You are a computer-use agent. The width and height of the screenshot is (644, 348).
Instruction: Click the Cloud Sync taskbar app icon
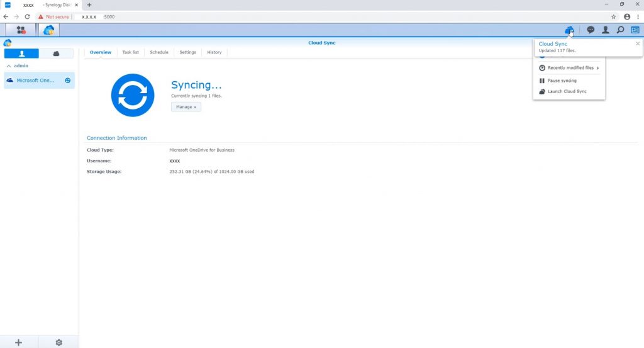49,30
